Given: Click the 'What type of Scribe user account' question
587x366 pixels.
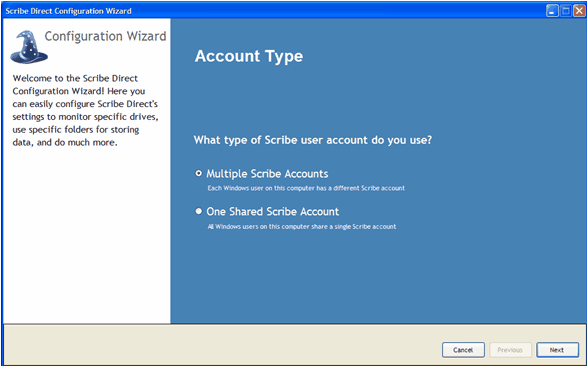Looking at the screenshot, I should coord(313,140).
